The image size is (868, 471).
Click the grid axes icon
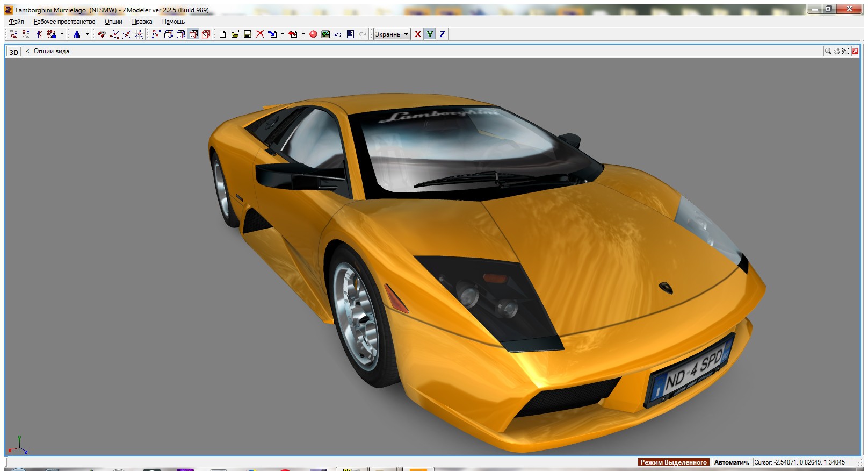coord(139,34)
